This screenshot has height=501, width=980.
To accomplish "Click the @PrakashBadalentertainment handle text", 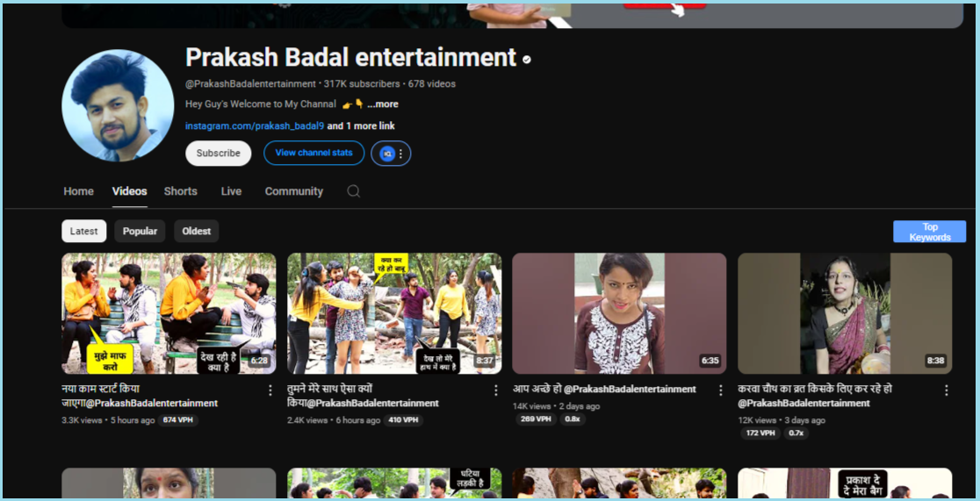I will point(250,83).
